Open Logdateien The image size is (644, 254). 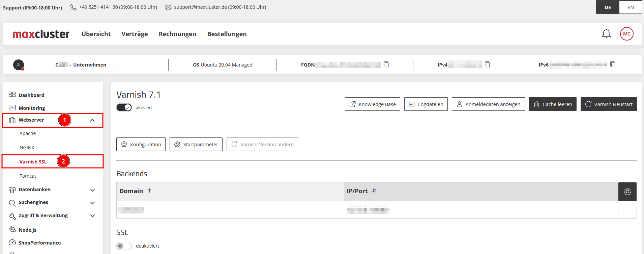coord(426,104)
